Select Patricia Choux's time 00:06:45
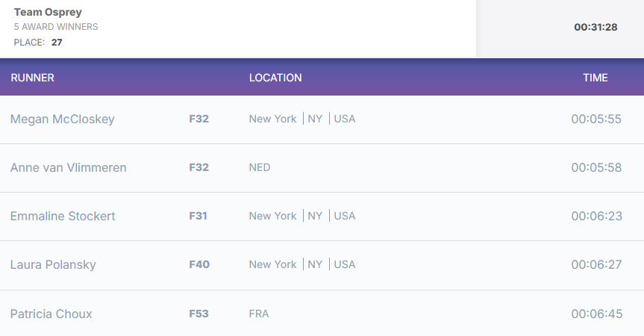This screenshot has width=644, height=336. tap(597, 314)
